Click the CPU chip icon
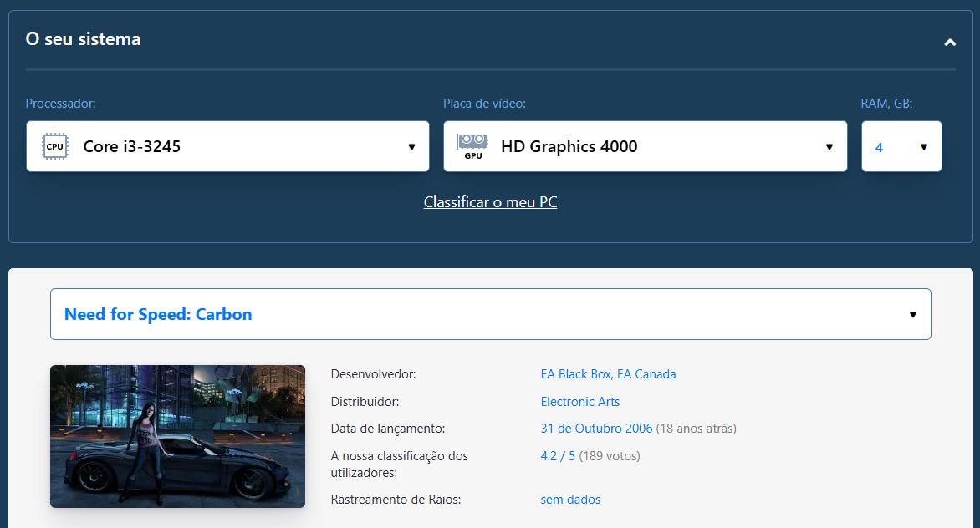This screenshot has width=980, height=528. click(55, 146)
